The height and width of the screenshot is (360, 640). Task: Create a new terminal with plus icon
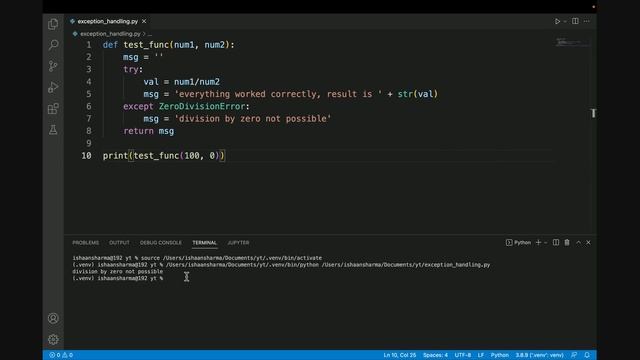click(x=538, y=242)
